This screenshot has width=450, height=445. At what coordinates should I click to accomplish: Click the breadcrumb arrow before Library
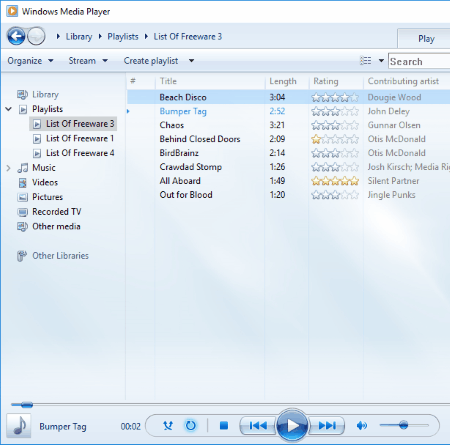58,36
